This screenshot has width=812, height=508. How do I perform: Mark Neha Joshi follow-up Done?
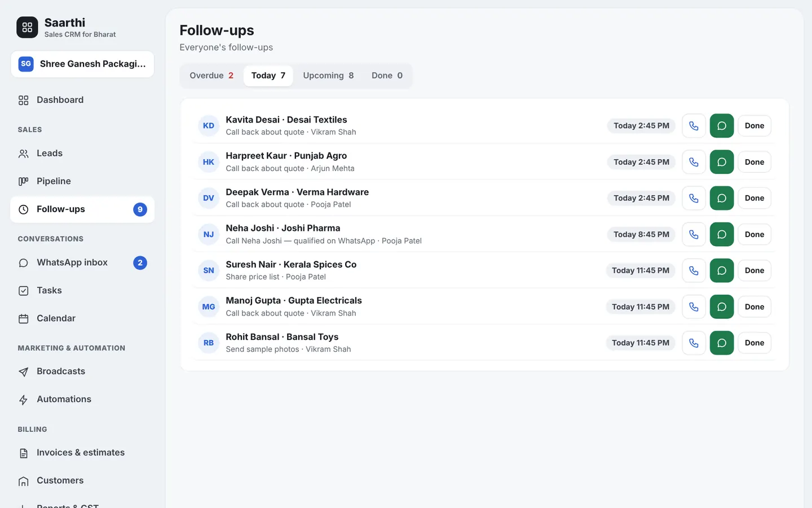point(754,234)
